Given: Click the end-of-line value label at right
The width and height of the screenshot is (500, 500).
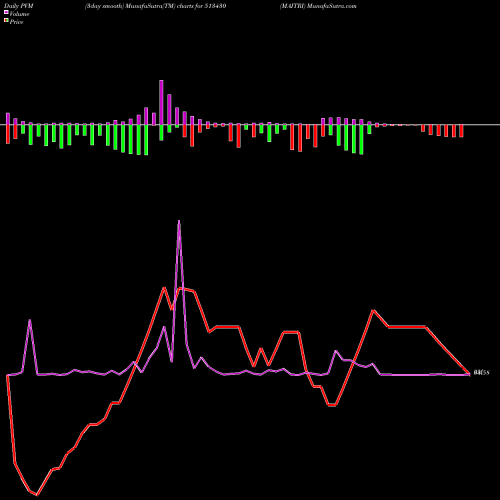Looking at the screenshot, I should coord(481,373).
